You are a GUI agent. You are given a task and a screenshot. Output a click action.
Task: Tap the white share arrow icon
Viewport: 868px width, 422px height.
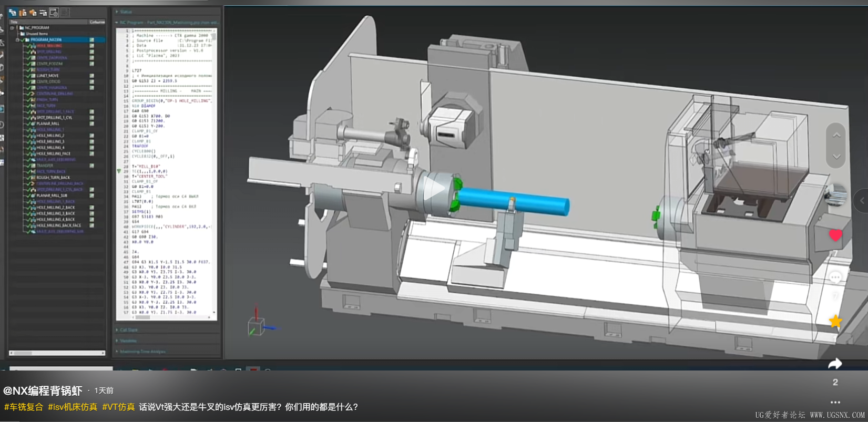835,364
